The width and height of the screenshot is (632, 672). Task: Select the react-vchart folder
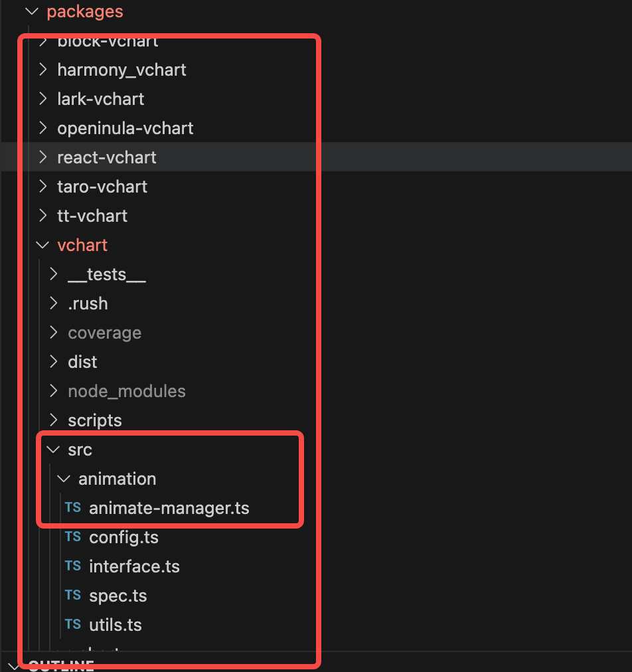316,157
